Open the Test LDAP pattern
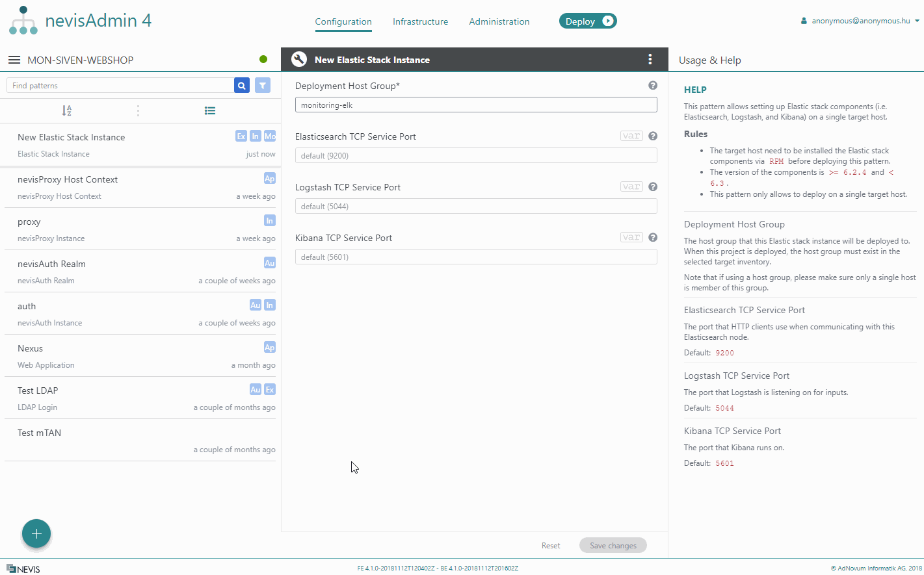This screenshot has height=575, width=924. point(140,398)
